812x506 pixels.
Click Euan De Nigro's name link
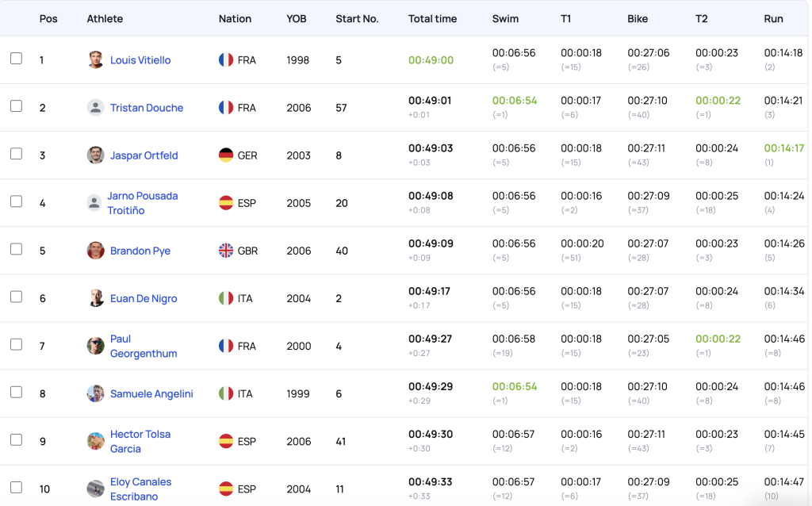[x=144, y=298]
